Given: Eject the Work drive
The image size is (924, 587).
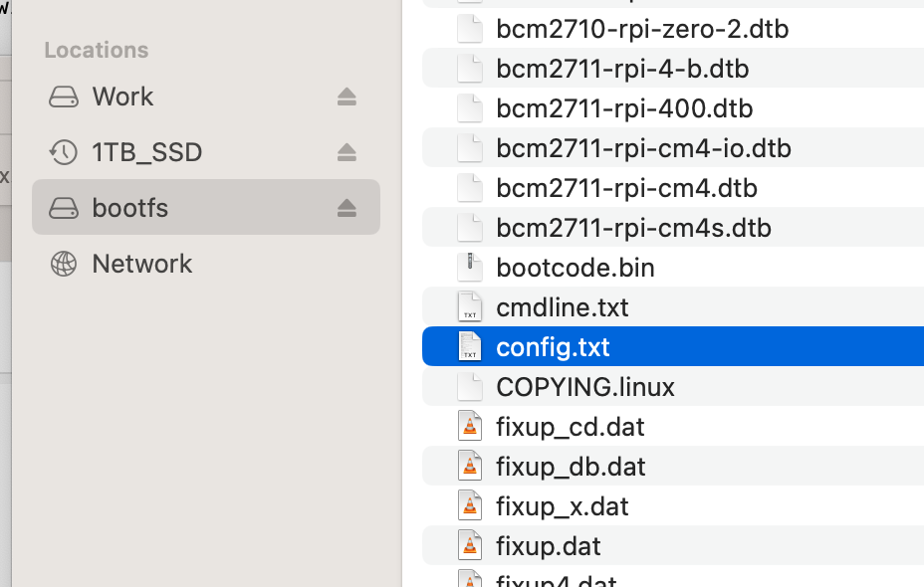Looking at the screenshot, I should click(346, 97).
